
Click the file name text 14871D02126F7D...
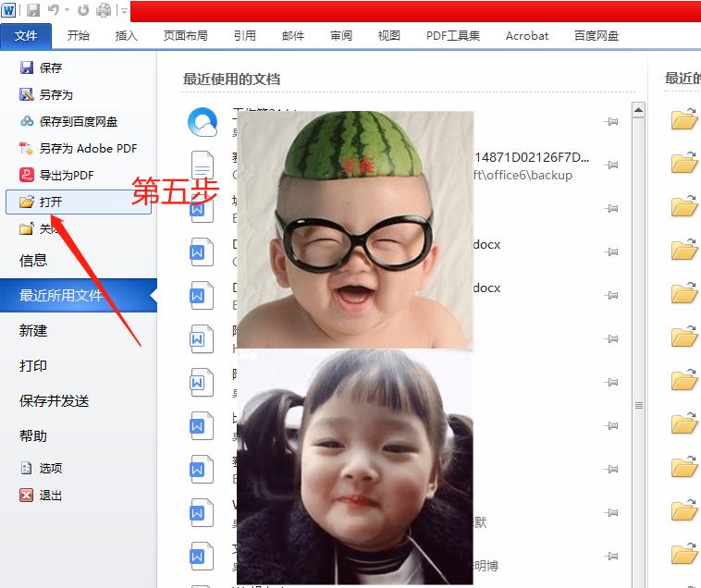[x=532, y=157]
